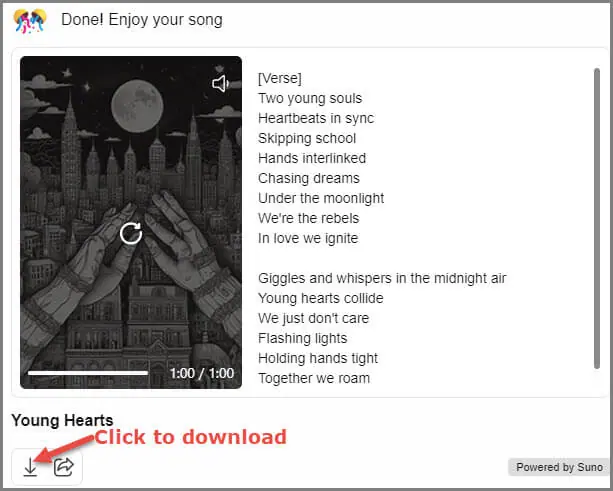Select the Young Hearts song title
This screenshot has width=613, height=491.
(x=62, y=420)
